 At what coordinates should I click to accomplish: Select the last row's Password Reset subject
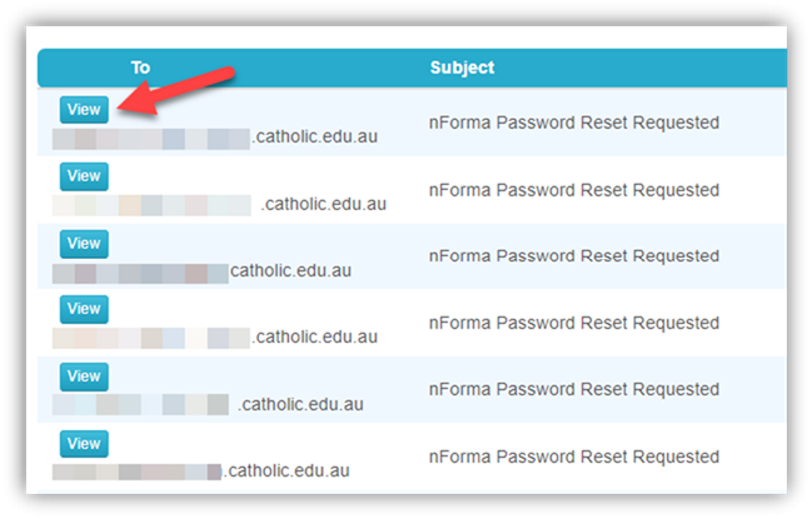click(574, 457)
